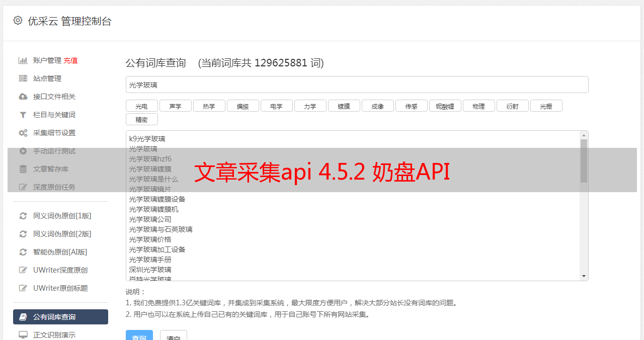Click the gear icon beside 优采云 管理控制台
Viewport: 644px width, 340px height.
18,21
